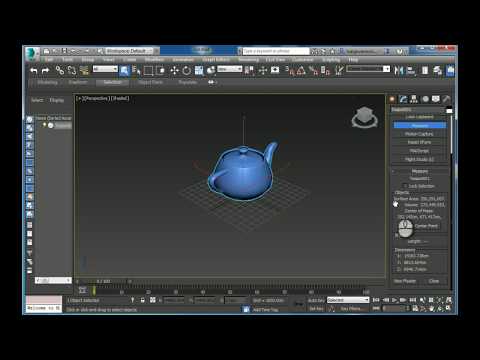Toggle Window/Crossing selection mode

pyautogui.click(x=160, y=70)
